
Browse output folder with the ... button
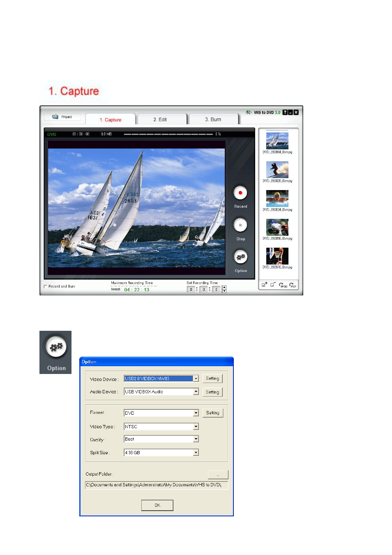(x=218, y=475)
